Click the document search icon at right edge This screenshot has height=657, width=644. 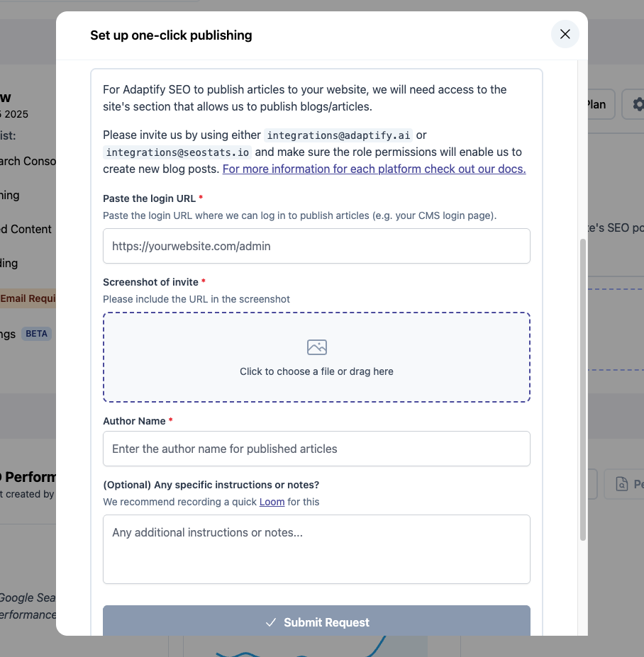click(622, 484)
